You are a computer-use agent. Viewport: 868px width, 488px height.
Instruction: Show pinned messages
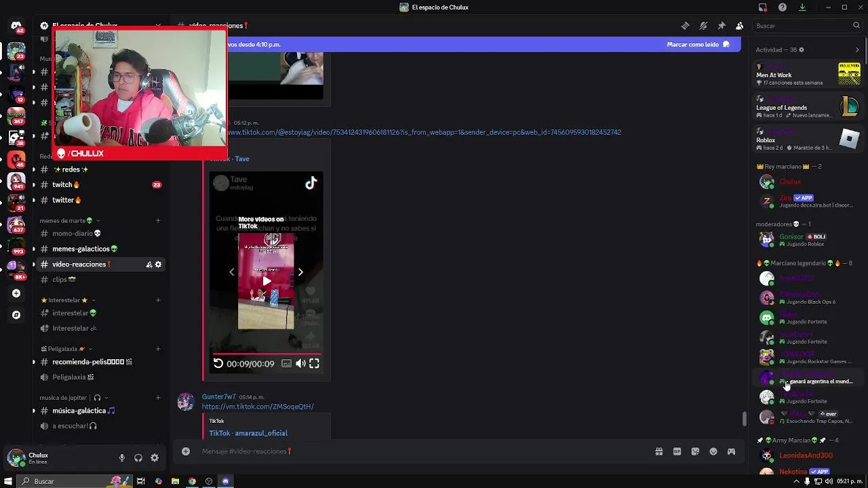click(722, 26)
